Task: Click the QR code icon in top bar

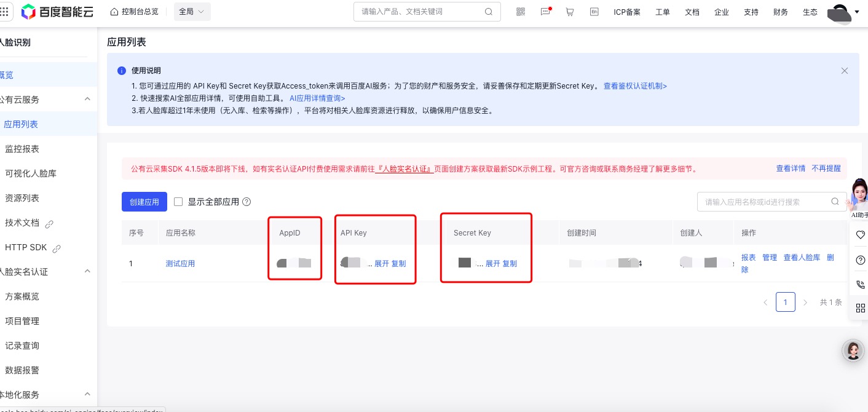Action: pos(520,12)
